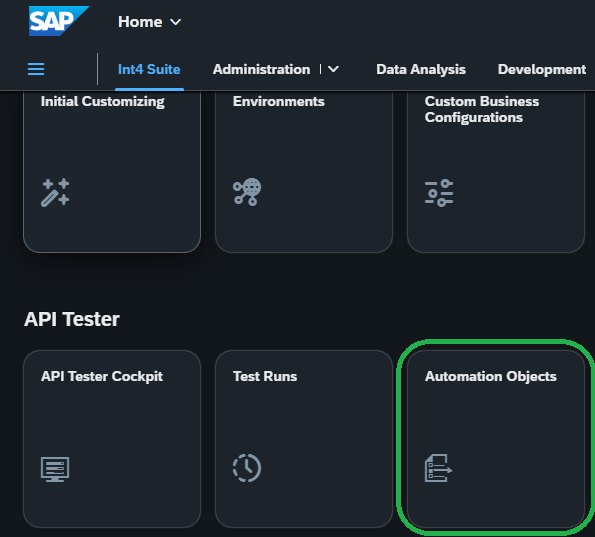595x537 pixels.
Task: Go to the Development tab
Action: 542,69
